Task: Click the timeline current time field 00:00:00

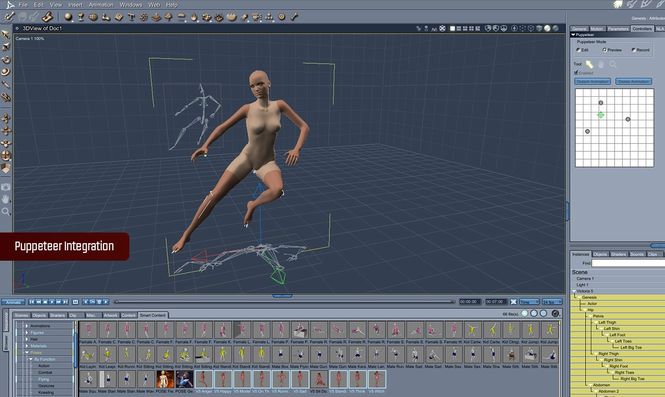Action: [x=469, y=302]
